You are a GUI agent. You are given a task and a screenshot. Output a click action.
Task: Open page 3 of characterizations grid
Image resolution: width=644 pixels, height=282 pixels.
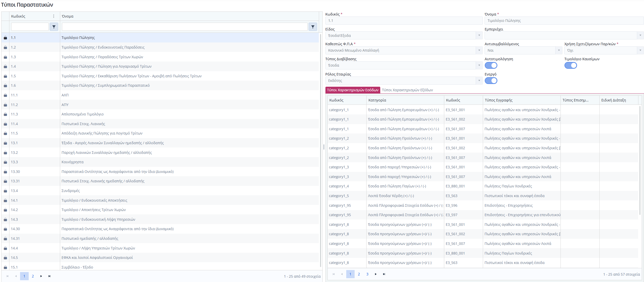click(367, 274)
